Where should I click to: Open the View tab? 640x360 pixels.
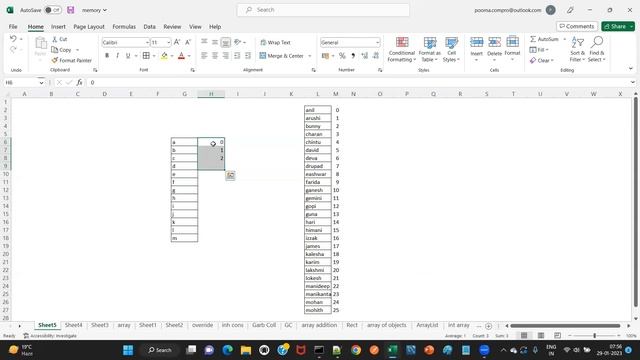click(195, 27)
